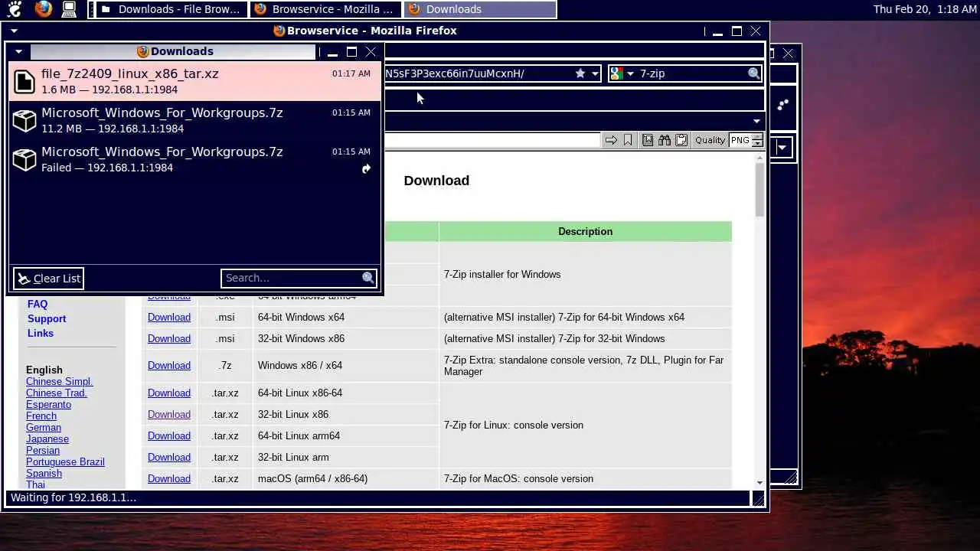Viewport: 980px width, 551px height.
Task: Click the Description column header
Action: [585, 231]
